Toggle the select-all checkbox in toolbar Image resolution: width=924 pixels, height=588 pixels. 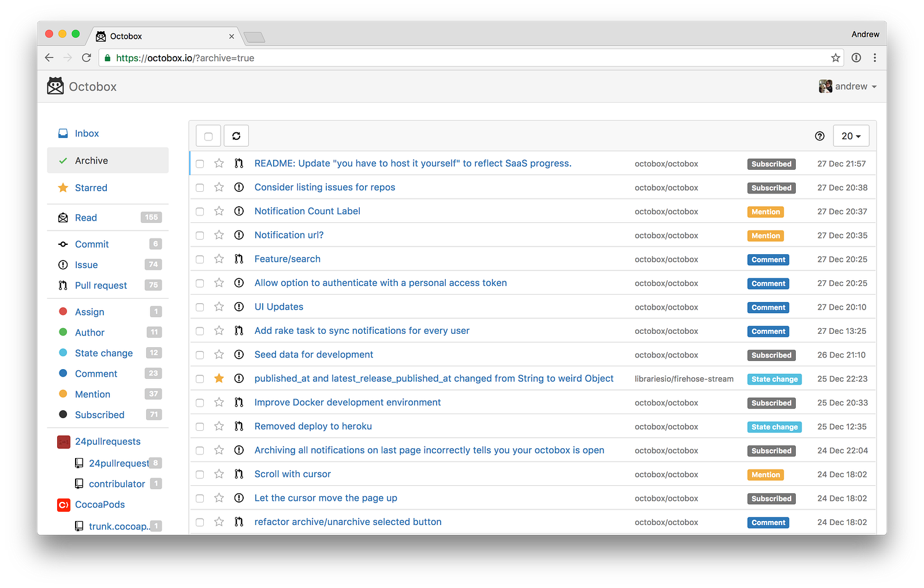pyautogui.click(x=208, y=136)
